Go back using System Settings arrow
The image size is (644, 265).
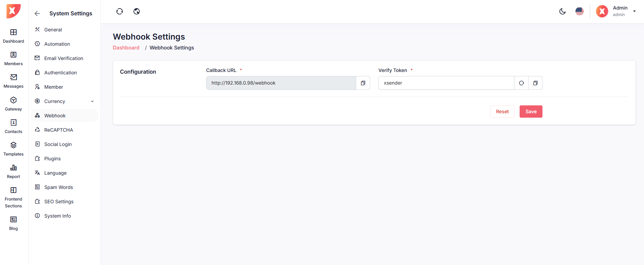click(x=37, y=14)
